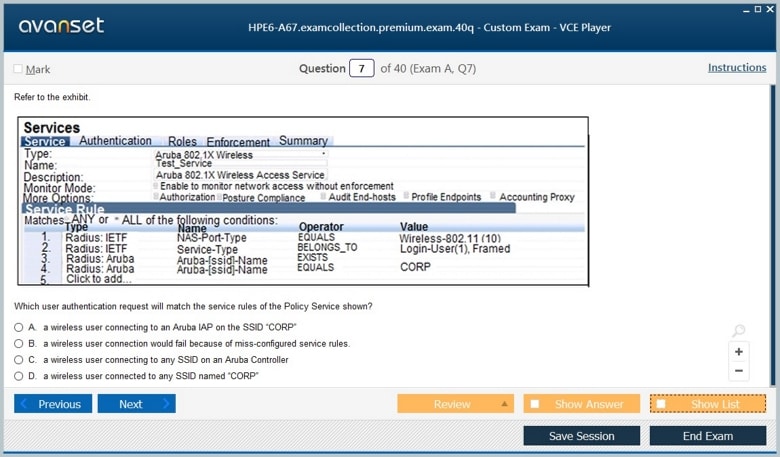Click the Services exhibit image
The image size is (780, 457).
tap(303, 201)
